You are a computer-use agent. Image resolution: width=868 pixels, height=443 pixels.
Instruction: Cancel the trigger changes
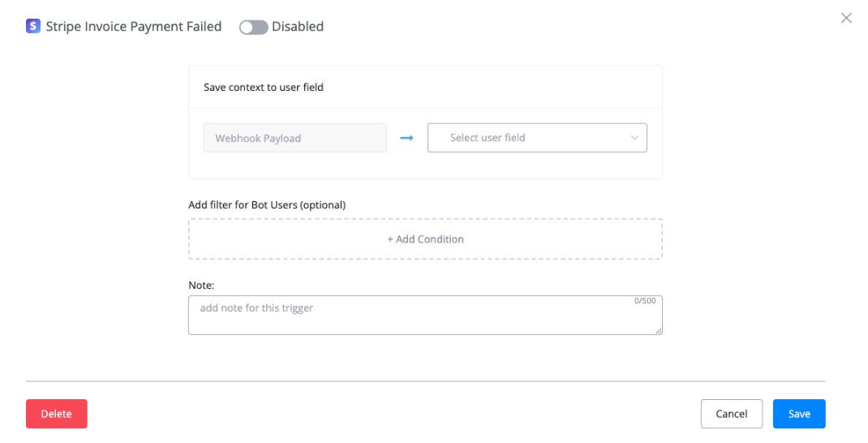731,414
